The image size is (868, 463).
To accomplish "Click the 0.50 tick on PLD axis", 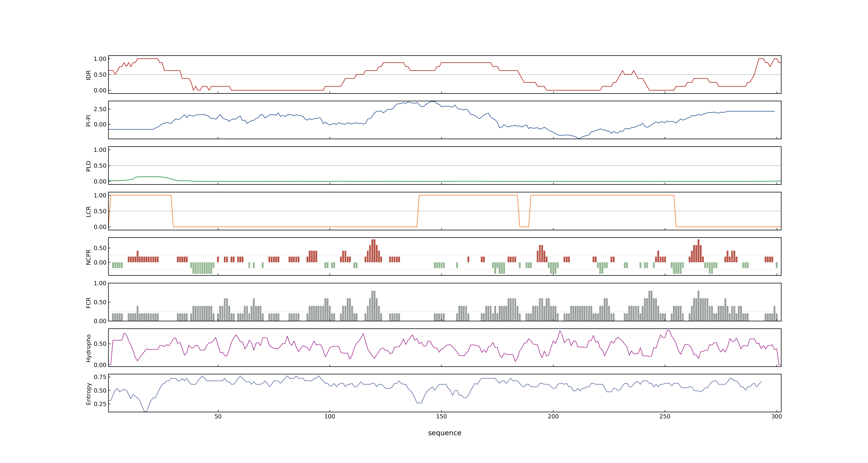I will pyautogui.click(x=100, y=166).
